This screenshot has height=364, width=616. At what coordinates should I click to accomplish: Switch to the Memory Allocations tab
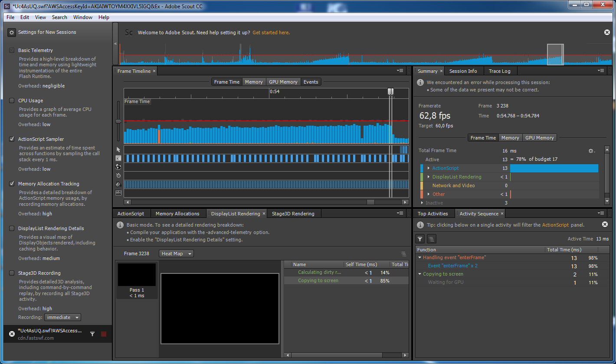[x=177, y=214]
